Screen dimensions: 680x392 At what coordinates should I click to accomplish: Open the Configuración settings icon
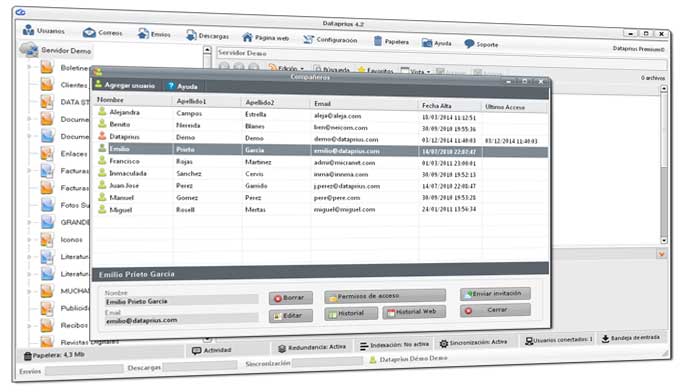tap(308, 39)
